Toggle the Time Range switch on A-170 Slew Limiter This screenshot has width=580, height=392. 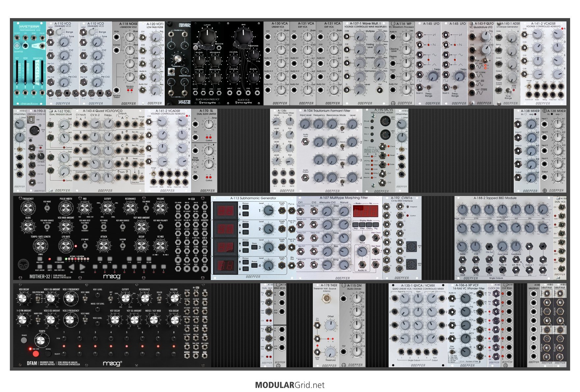(x=195, y=164)
